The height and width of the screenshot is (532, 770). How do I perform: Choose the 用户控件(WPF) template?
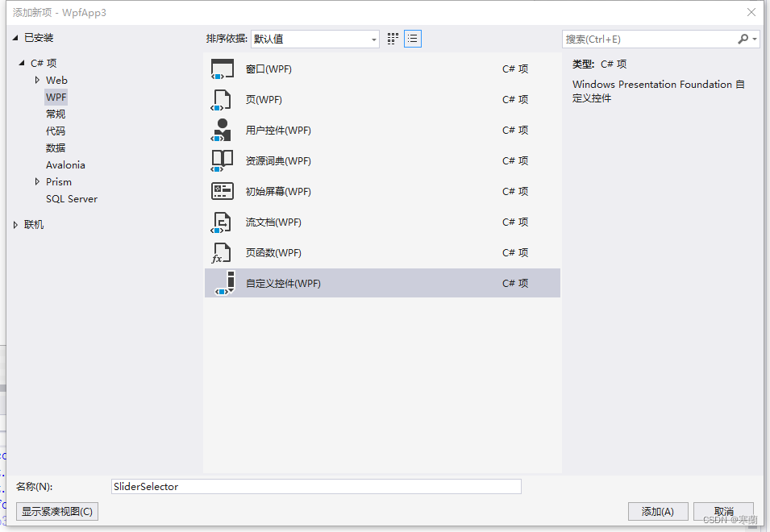[x=221, y=130]
